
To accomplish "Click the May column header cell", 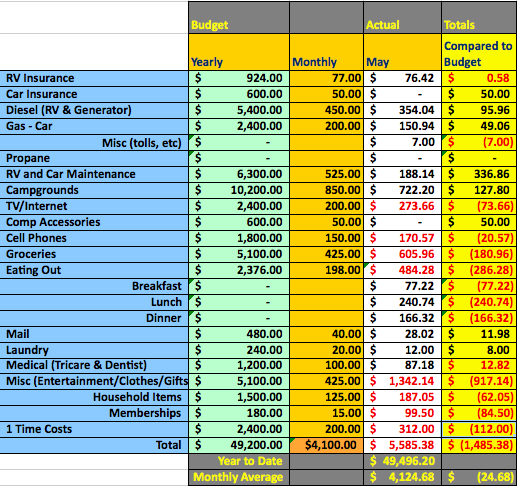I will [402, 52].
